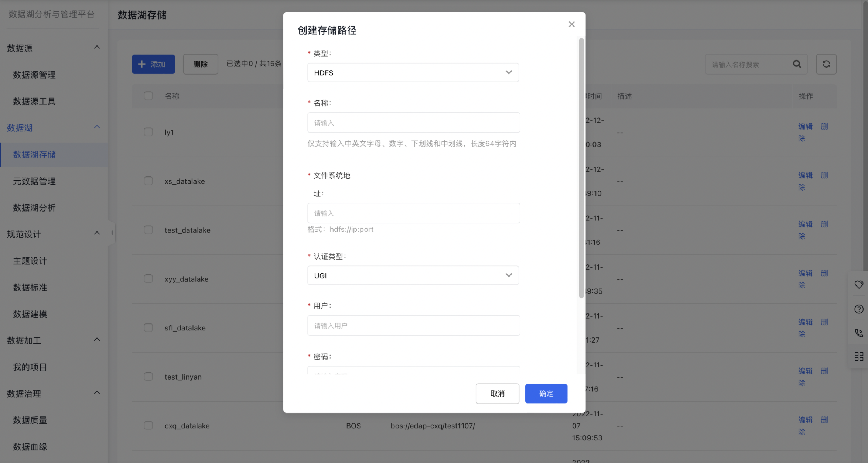Check the test_datalake row checkbox
This screenshot has width=868, height=463.
148,230
